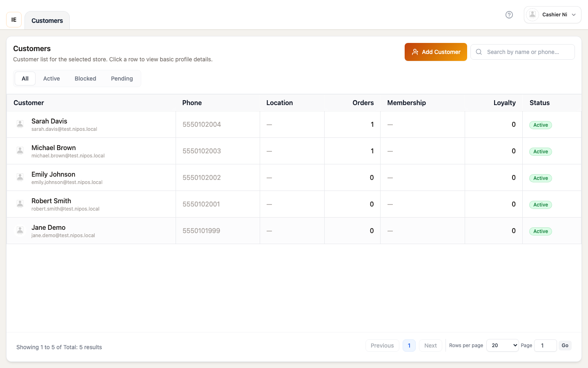Screen dimensions: 588x368
Task: Open Sarah Davis customer name
Action: point(49,121)
